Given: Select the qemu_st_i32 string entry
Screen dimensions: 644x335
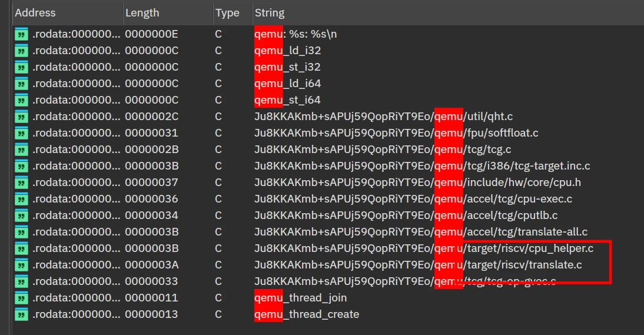Looking at the screenshot, I should (x=287, y=67).
